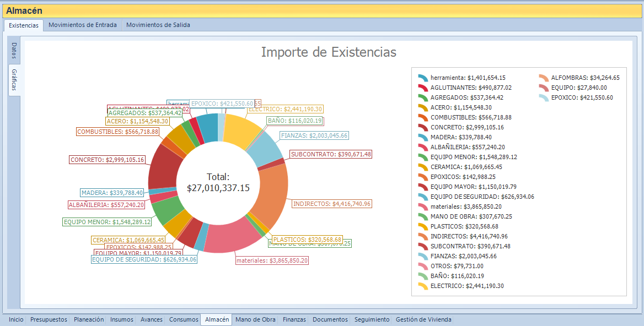Select the CONCRETO $2,999,105.16 chart label

tap(107, 160)
